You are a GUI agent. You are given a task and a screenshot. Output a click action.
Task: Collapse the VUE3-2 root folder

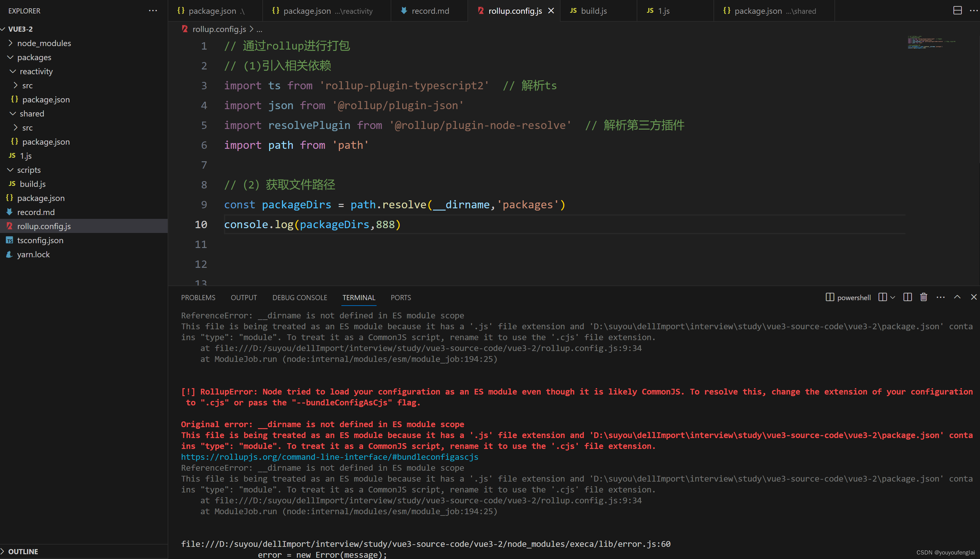(3, 29)
